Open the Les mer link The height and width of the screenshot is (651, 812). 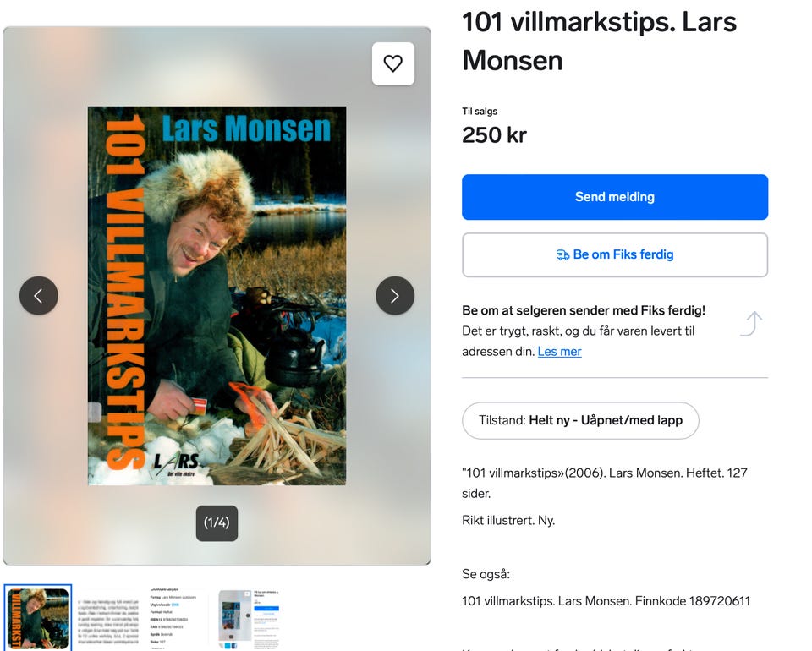click(559, 352)
